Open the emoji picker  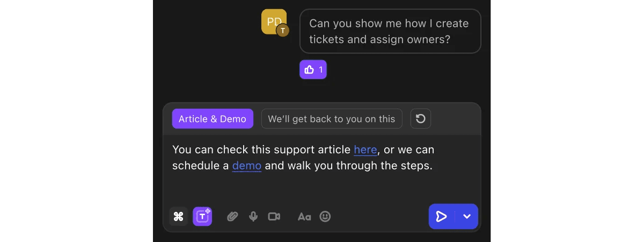[325, 217]
